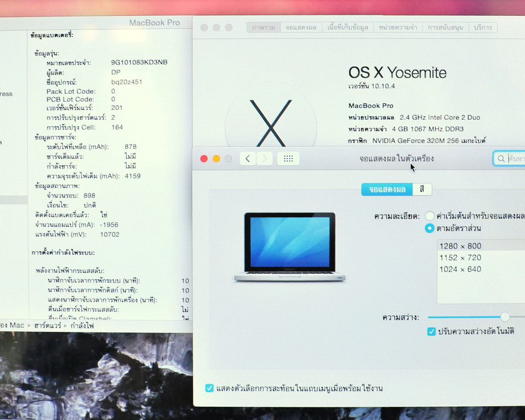The width and height of the screenshot is (525, 420).
Task: Click the search magnifier icon
Action: pyautogui.click(x=501, y=159)
